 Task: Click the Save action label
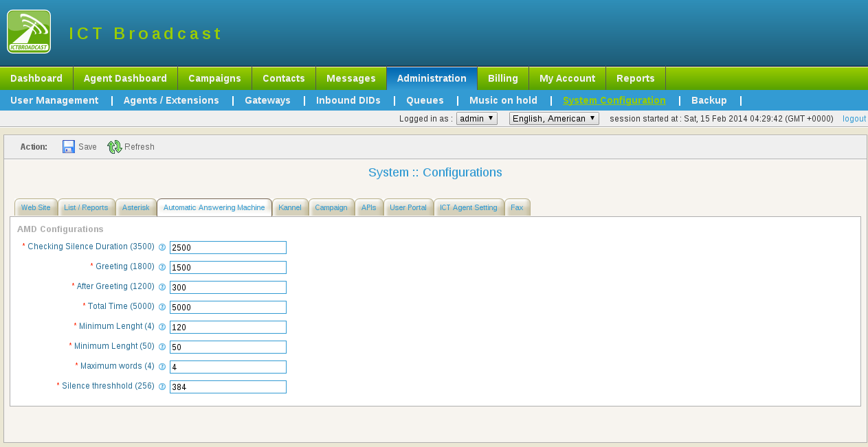[87, 147]
